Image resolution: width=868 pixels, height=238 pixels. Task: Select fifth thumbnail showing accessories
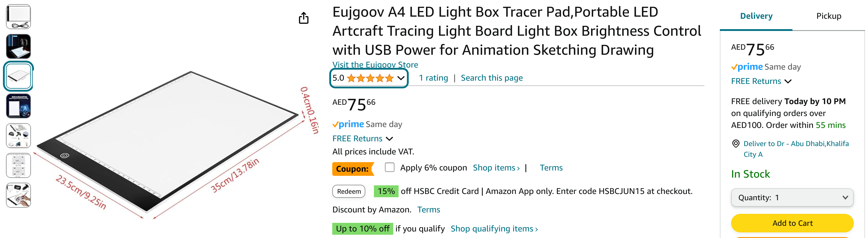(18, 136)
